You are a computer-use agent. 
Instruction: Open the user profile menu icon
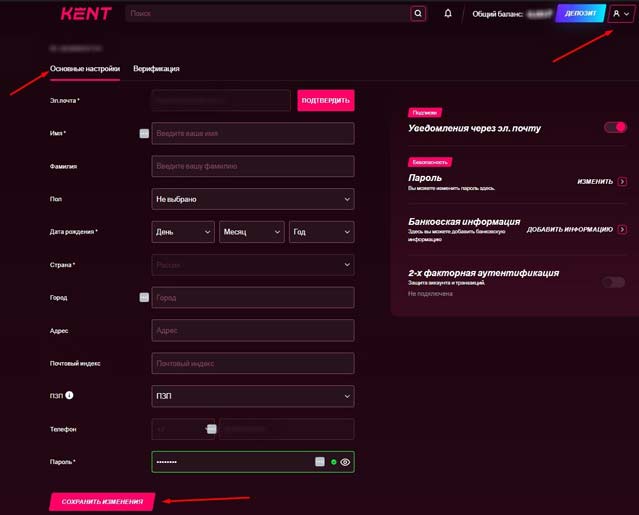tap(621, 14)
